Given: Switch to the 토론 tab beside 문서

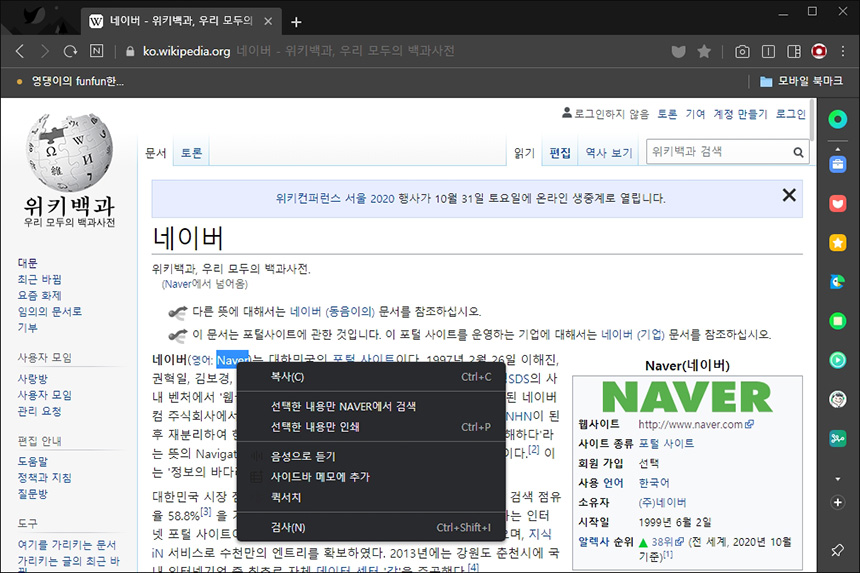Looking at the screenshot, I should pyautogui.click(x=191, y=153).
